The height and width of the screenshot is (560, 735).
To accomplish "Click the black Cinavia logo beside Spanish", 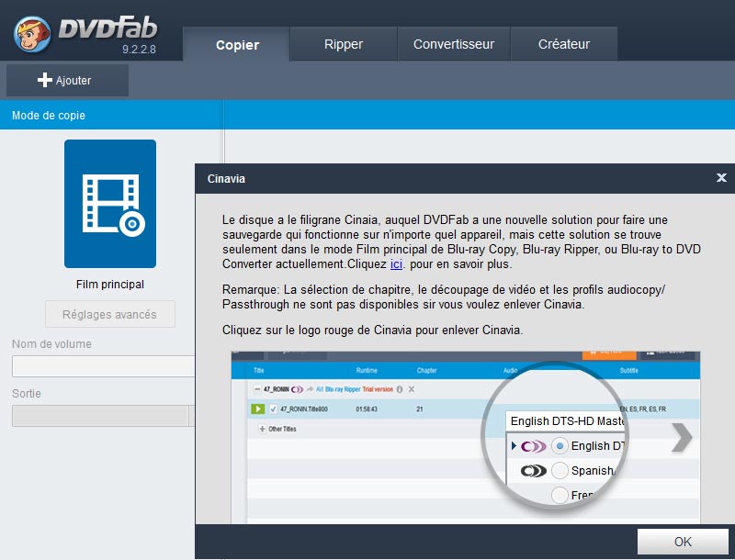I will pos(534,471).
